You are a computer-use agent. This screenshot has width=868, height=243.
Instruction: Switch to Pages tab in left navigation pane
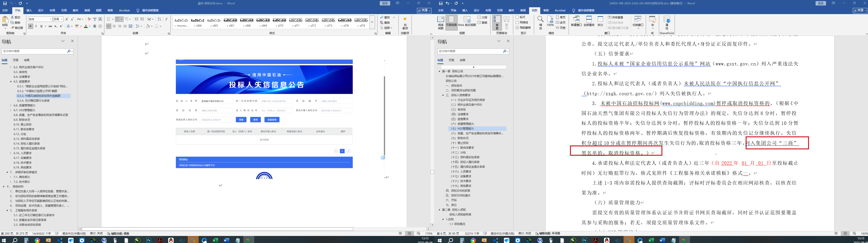(x=15, y=60)
